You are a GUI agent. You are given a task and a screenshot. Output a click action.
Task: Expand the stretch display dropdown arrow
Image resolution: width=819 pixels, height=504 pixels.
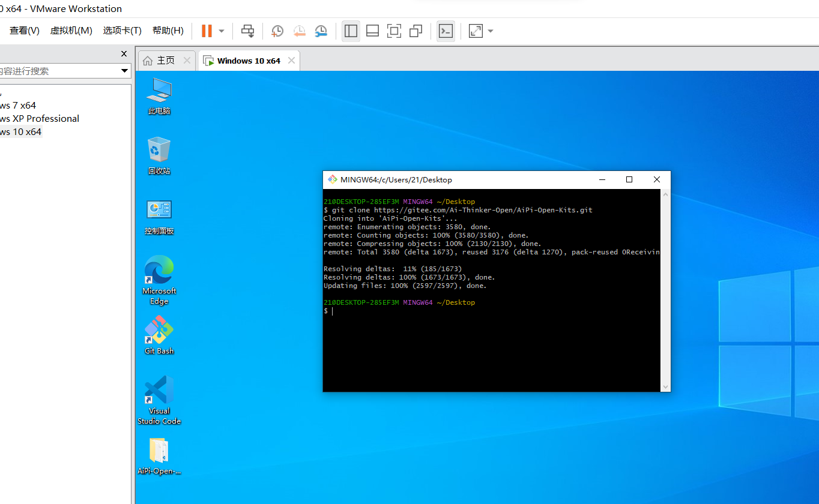pyautogui.click(x=491, y=31)
